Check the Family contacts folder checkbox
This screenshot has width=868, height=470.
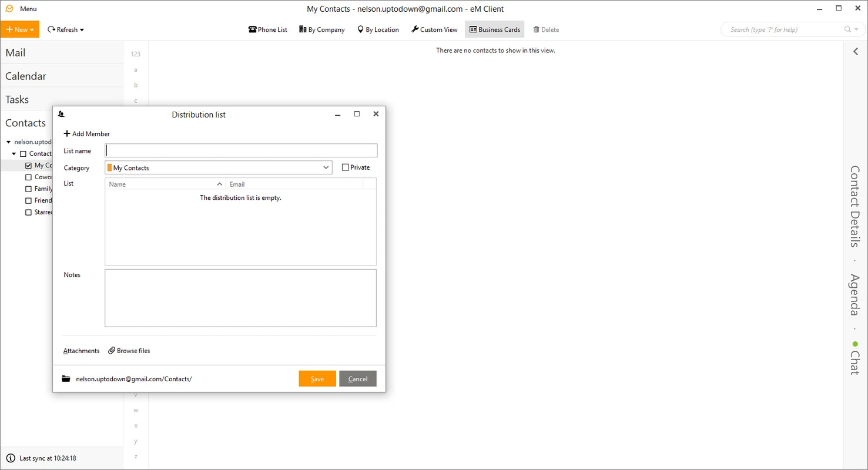tap(28, 189)
